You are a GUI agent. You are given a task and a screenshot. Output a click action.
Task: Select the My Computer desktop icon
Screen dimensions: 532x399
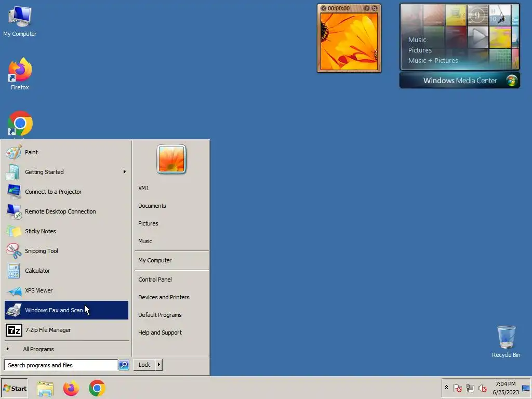(20, 21)
